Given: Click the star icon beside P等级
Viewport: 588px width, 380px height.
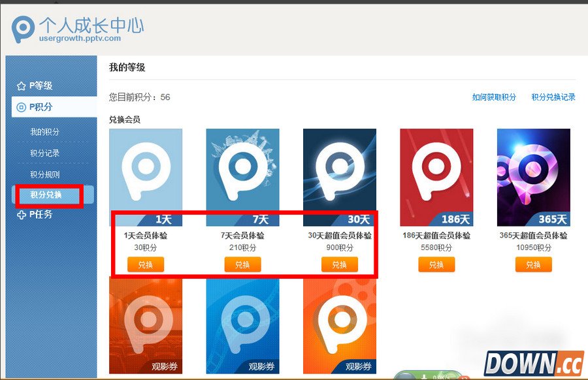Looking at the screenshot, I should [20, 86].
